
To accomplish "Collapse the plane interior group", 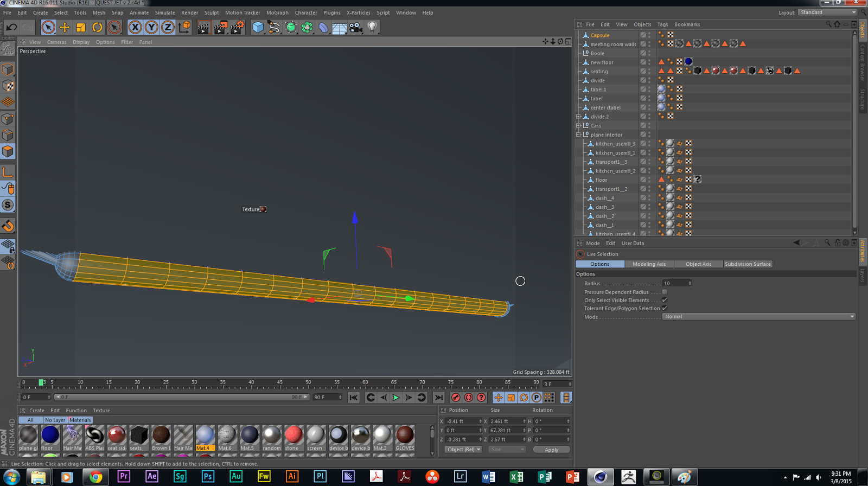I will click(578, 135).
